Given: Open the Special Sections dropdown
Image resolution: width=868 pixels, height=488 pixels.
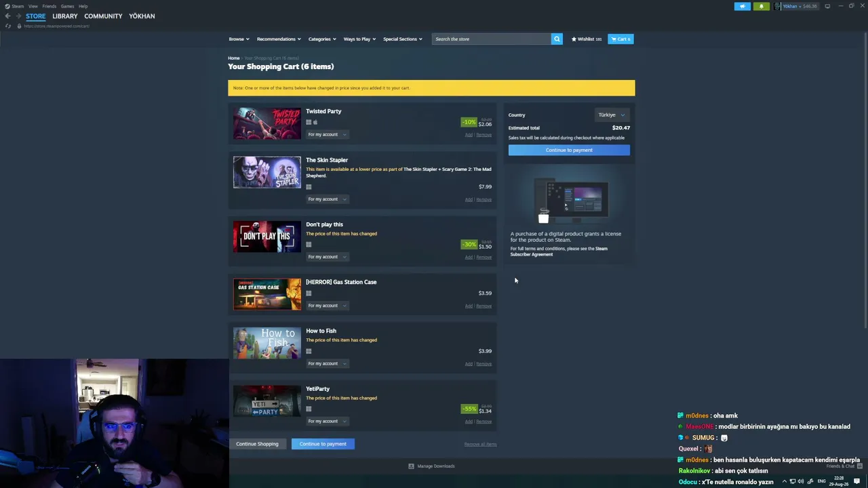Looking at the screenshot, I should pyautogui.click(x=402, y=39).
